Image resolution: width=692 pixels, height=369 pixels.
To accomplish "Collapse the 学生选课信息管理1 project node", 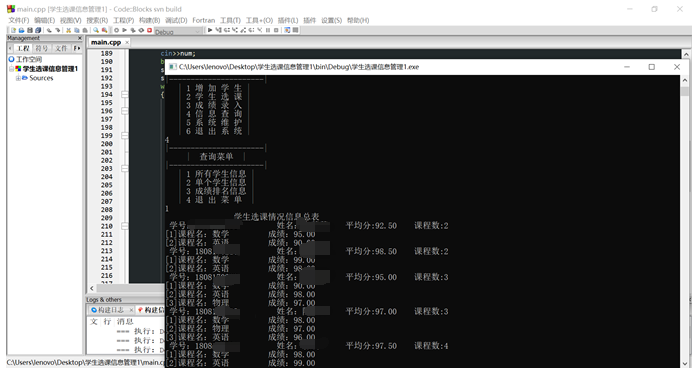I will (x=11, y=69).
